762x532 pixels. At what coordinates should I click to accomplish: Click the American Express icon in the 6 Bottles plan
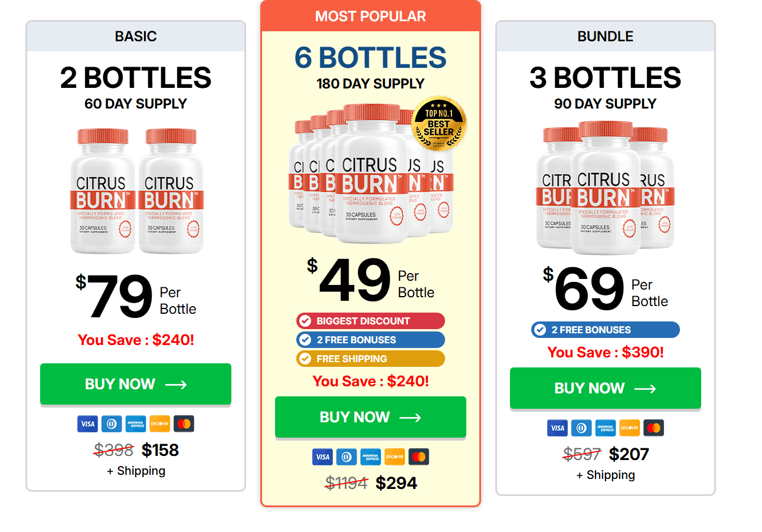coord(370,457)
